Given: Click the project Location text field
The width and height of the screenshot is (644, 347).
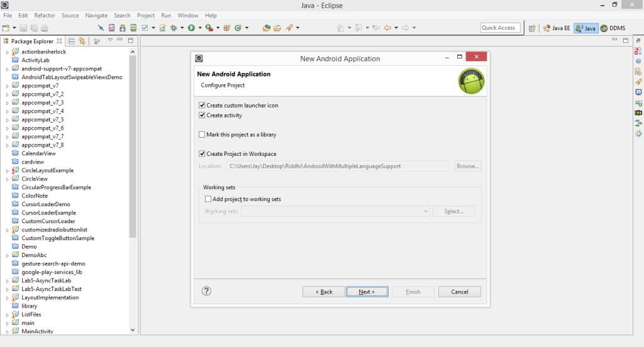Looking at the screenshot, I should (x=338, y=166).
